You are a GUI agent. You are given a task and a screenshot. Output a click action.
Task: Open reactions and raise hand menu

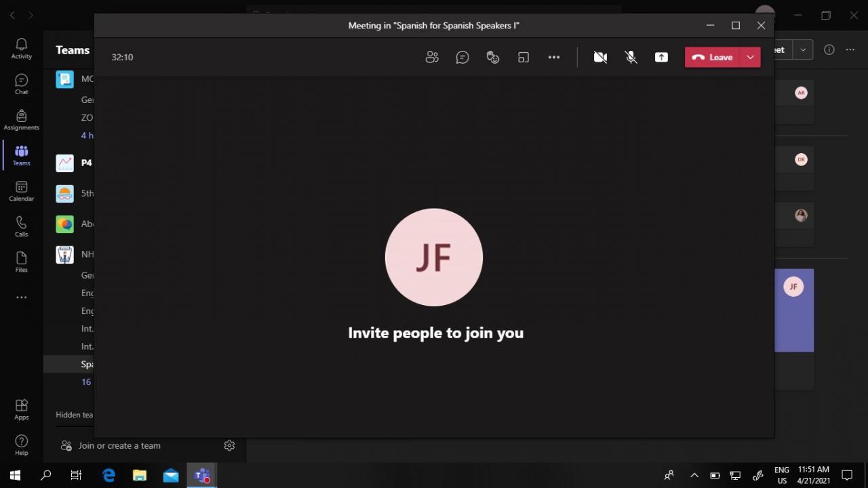[x=493, y=58]
